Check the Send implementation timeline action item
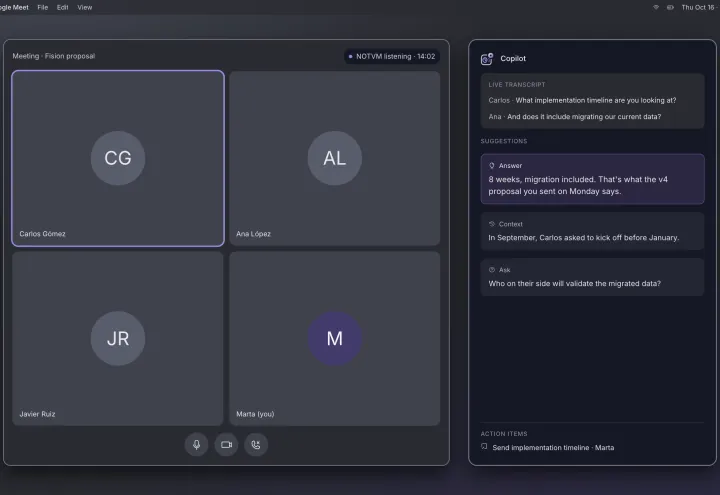720x495 pixels. (x=484, y=447)
